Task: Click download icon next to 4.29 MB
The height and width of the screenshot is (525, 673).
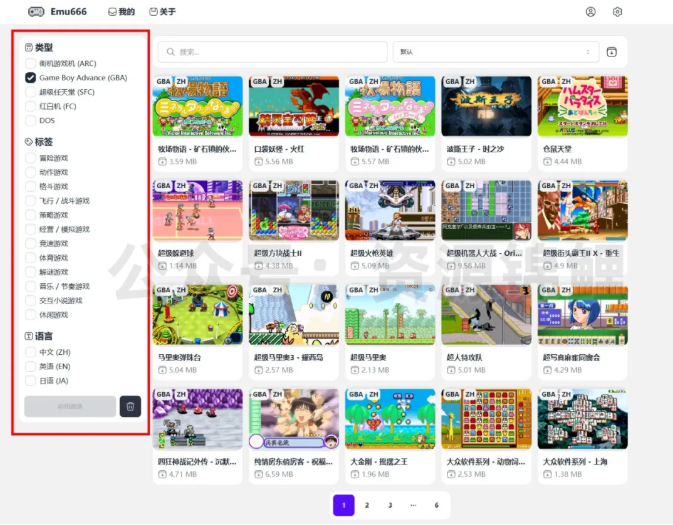Action: click(x=547, y=370)
